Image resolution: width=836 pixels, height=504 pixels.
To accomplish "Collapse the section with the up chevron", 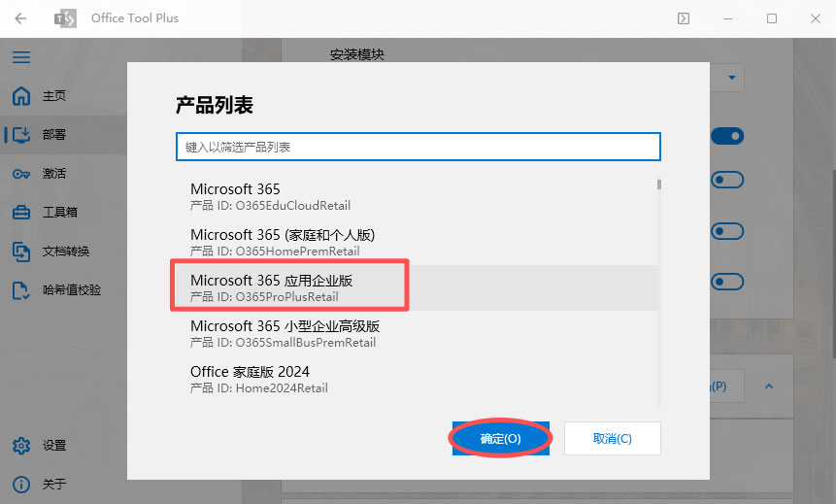I will click(769, 386).
